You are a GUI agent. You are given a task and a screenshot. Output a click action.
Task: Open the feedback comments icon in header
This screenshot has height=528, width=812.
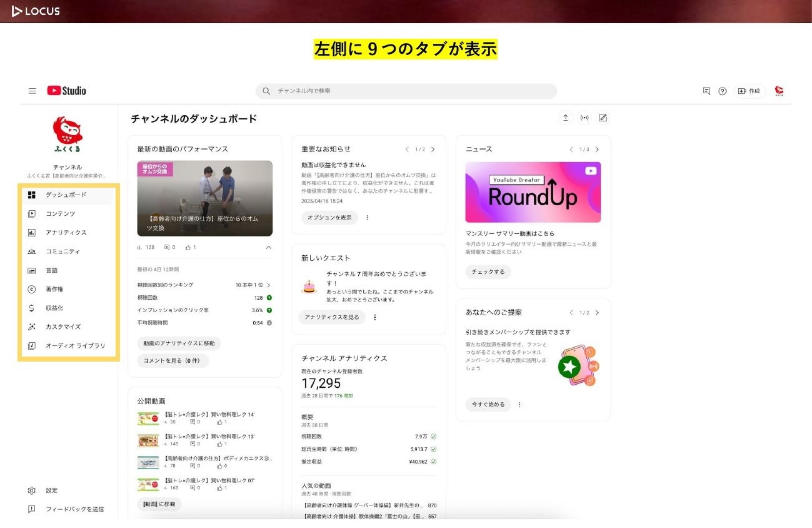tap(706, 91)
